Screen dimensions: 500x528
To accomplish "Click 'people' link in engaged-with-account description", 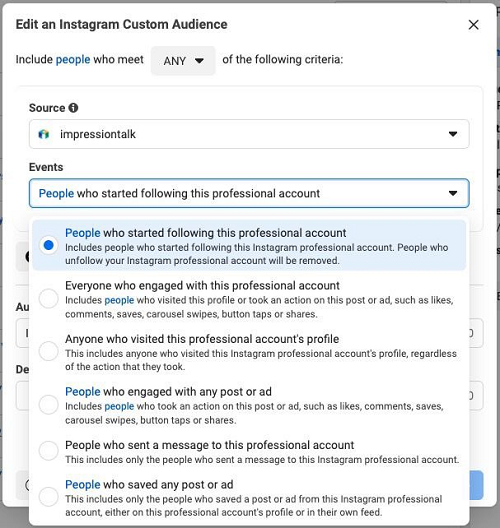I will coord(119,300).
